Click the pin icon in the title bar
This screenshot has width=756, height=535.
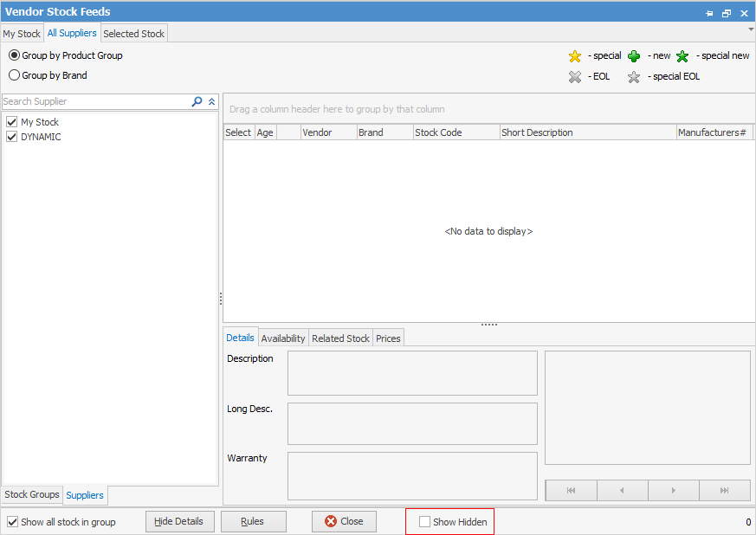click(709, 13)
